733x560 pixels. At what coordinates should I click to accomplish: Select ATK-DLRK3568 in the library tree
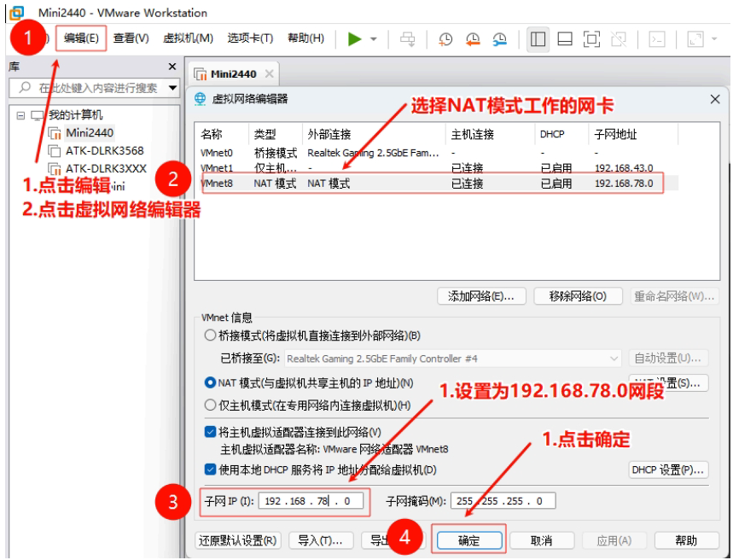pos(104,150)
